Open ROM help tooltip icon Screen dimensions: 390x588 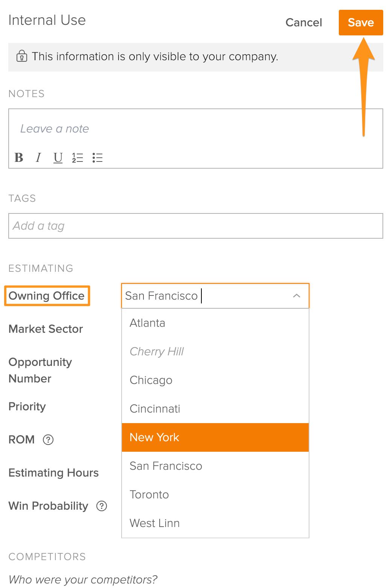click(x=48, y=440)
